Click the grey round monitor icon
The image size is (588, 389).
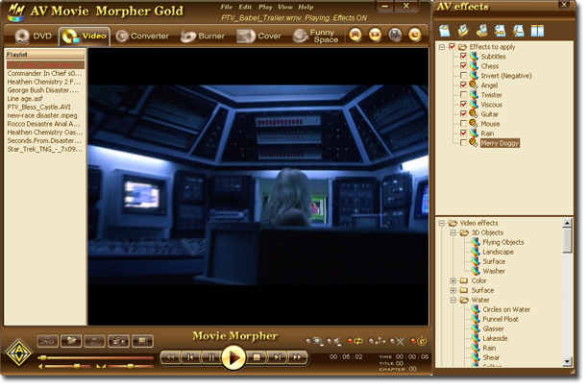tap(395, 35)
